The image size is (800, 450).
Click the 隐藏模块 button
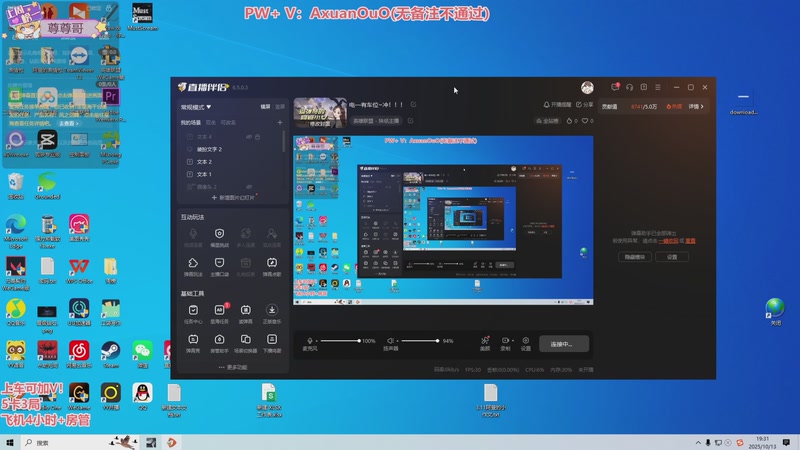click(635, 257)
